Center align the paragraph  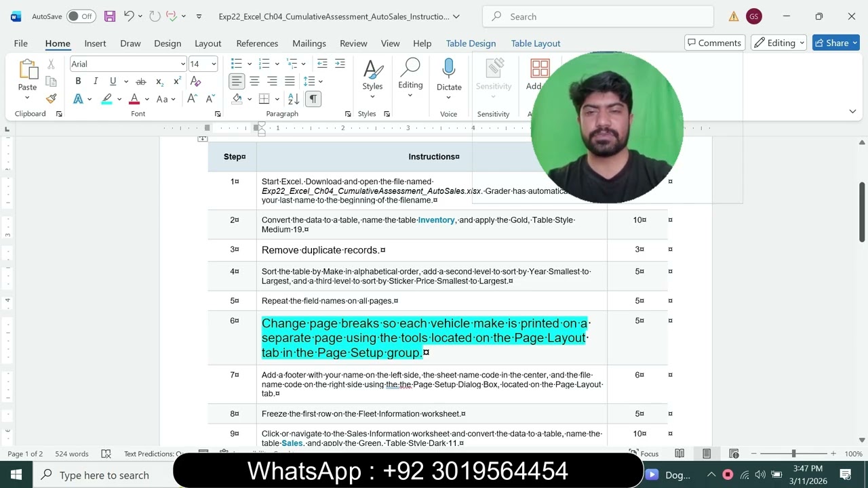click(x=254, y=81)
